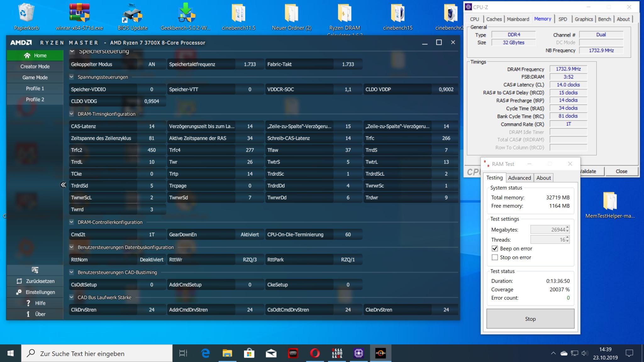Open the Microsoft Store taskbar icon

tap(249, 353)
